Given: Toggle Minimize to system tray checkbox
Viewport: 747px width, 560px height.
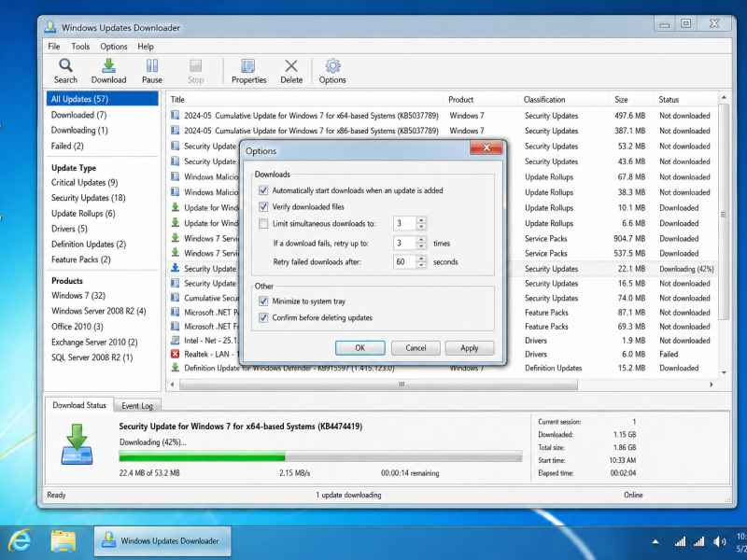Looking at the screenshot, I should coord(263,301).
